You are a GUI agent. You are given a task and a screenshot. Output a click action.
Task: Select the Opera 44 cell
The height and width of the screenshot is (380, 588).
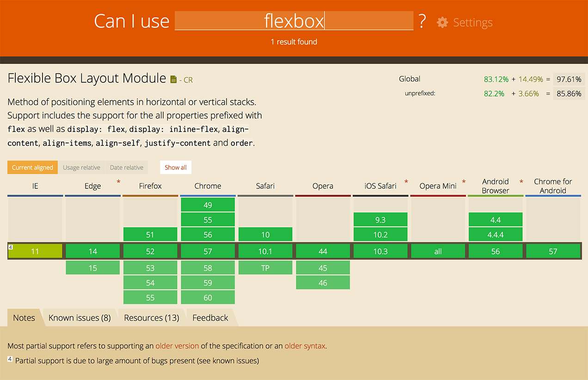(323, 251)
